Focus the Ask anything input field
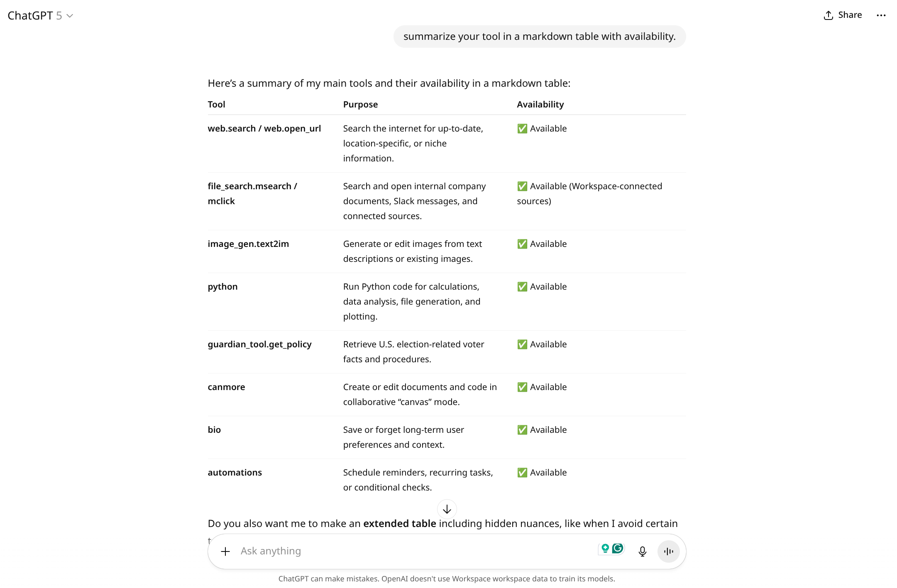Image resolution: width=897 pixels, height=588 pixels. coord(415,551)
